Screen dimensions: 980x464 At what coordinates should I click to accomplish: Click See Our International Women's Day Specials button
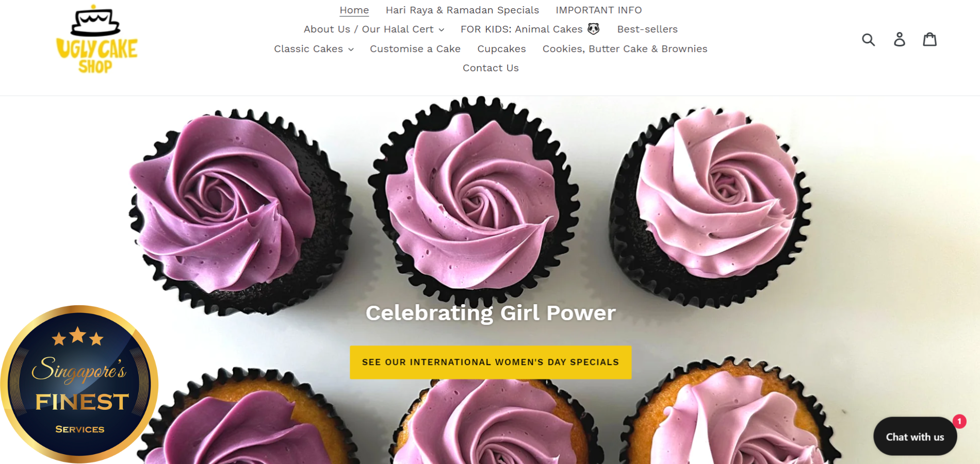[x=491, y=362]
